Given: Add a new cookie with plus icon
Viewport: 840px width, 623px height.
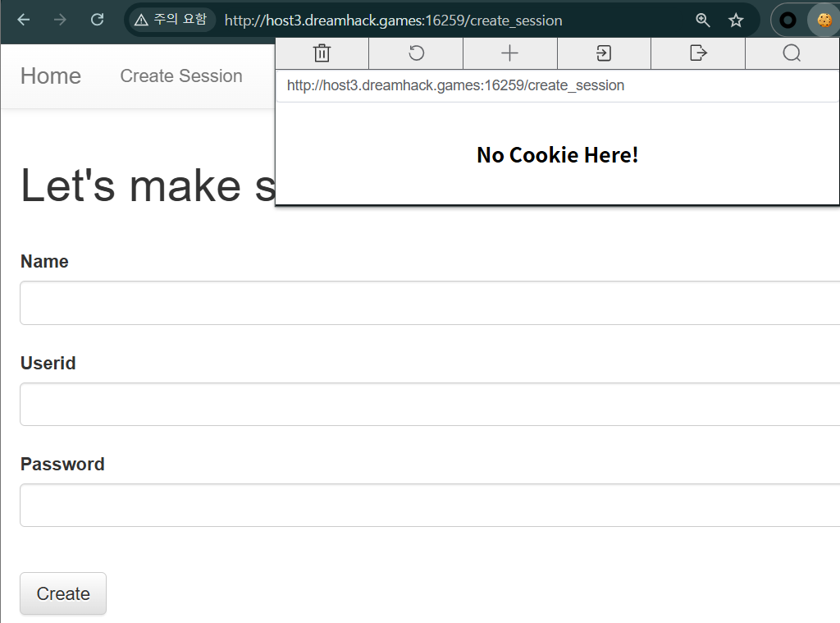Looking at the screenshot, I should pos(509,53).
